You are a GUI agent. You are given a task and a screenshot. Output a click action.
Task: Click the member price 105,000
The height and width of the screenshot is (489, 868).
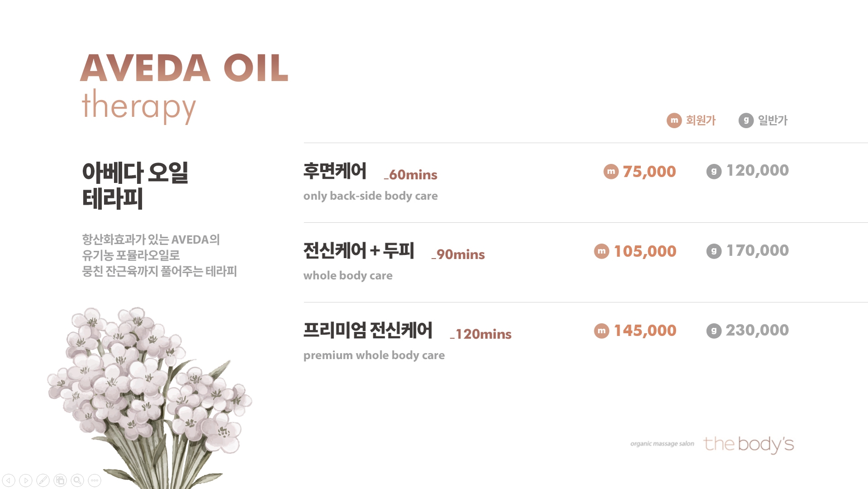point(645,251)
